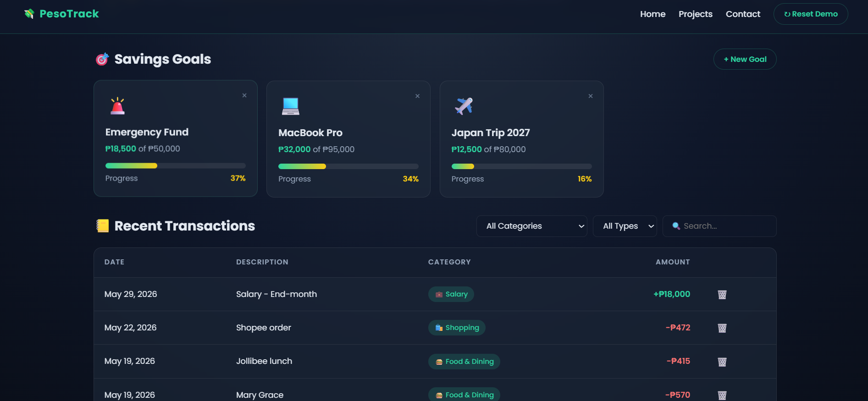Click the Emergency Fund siren icon

tap(117, 106)
